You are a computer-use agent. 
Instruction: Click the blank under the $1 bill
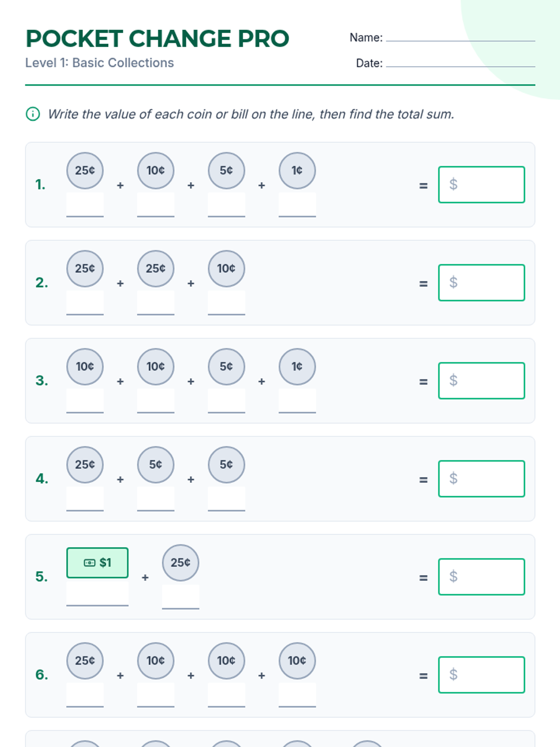click(97, 594)
